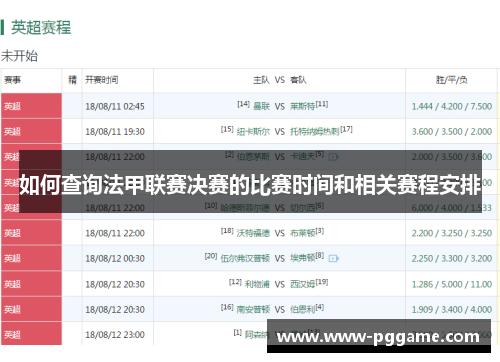Open 利物浦 team link
The width and height of the screenshot is (500, 362).
pos(257,284)
